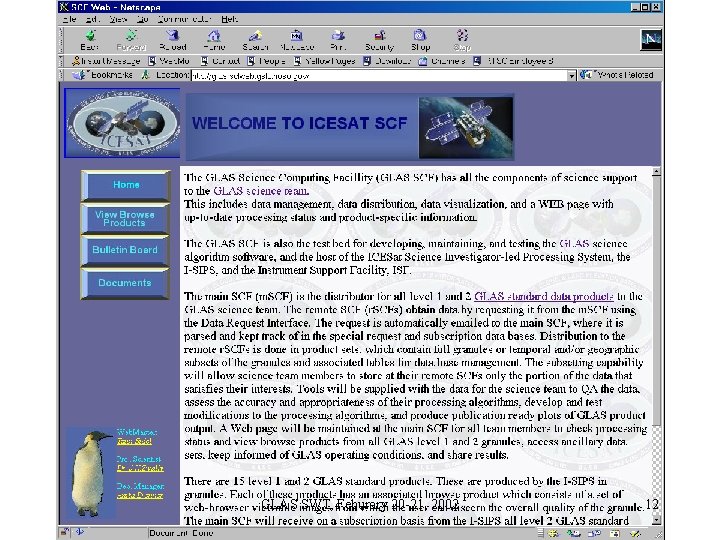This screenshot has width=720, height=540.
Task: Click the Stop loading button
Action: 462,40
